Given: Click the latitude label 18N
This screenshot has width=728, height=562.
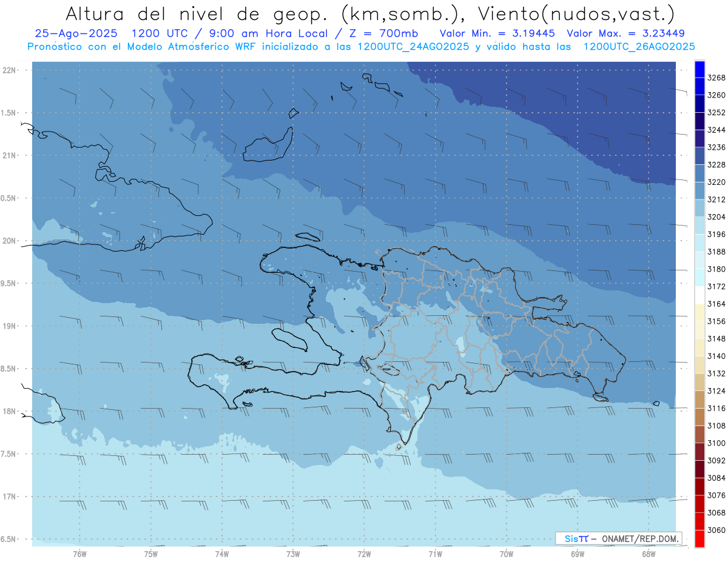Looking at the screenshot, I should pos(10,411).
